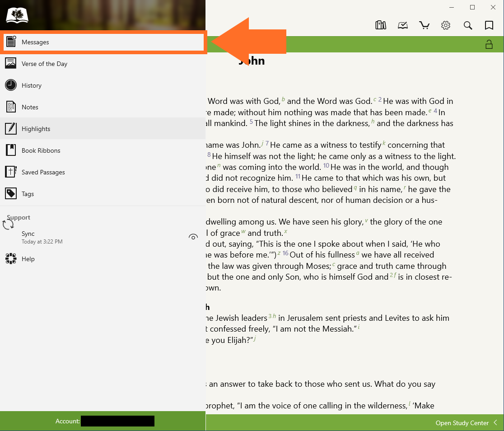Open the History list
Viewport: 504px width, 431px height.
103,85
